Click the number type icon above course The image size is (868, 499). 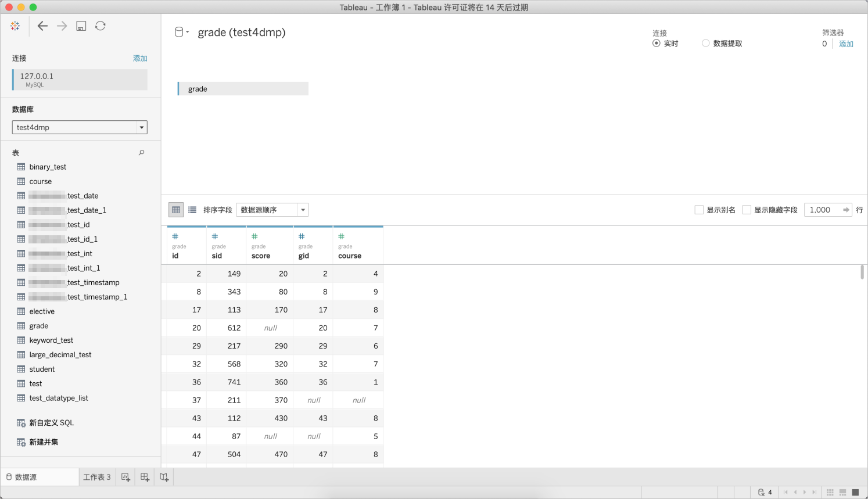pyautogui.click(x=342, y=236)
